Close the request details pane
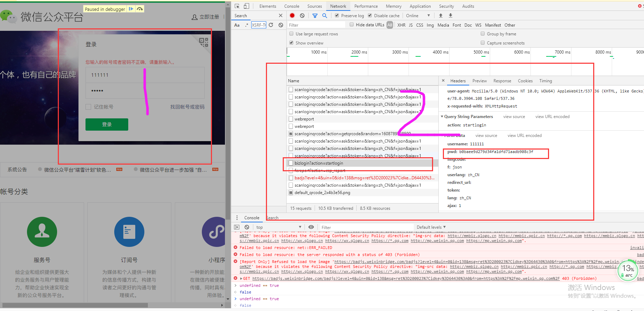Image resolution: width=644 pixels, height=311 pixels. pyautogui.click(x=443, y=81)
